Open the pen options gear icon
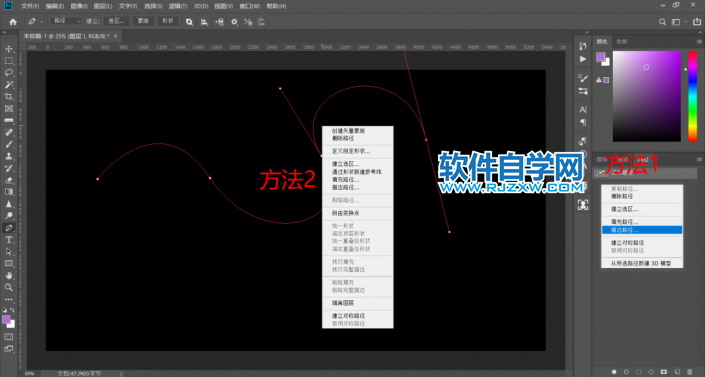Viewport: 705px width, 377px height. [x=234, y=22]
